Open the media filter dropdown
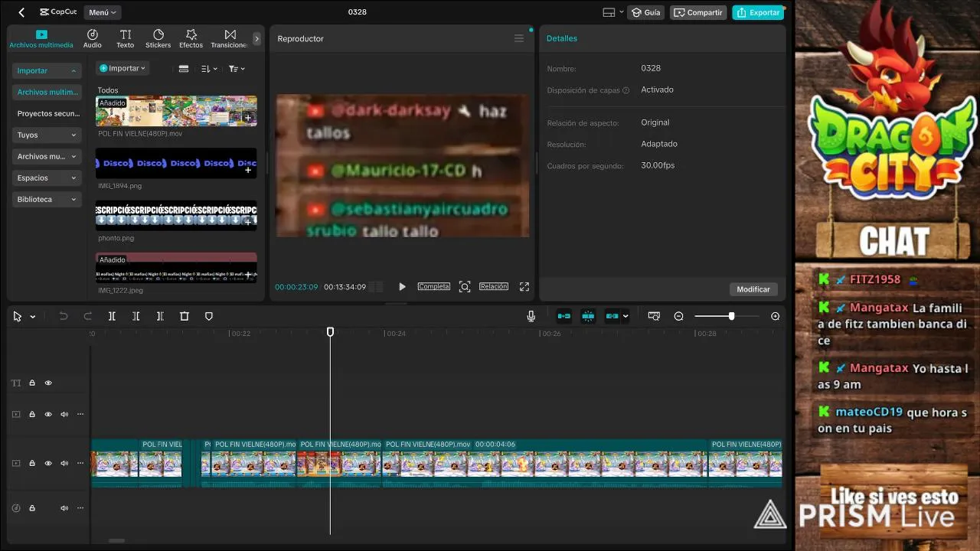The image size is (980, 551). coord(237,69)
